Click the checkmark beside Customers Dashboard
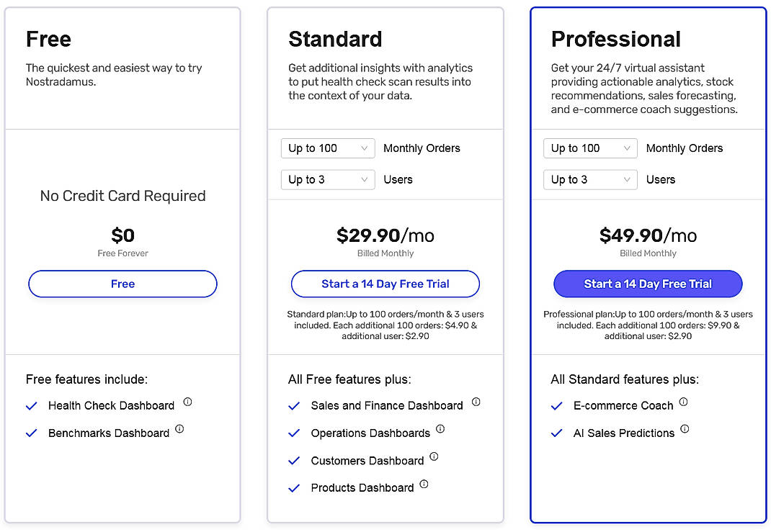771x532 pixels. tap(294, 461)
